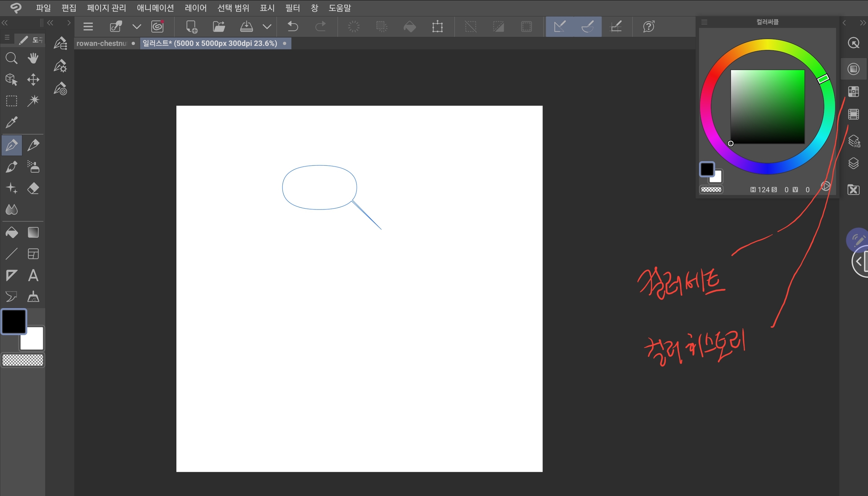The image size is (868, 496).
Task: Open the 필터 menu
Action: 292,8
